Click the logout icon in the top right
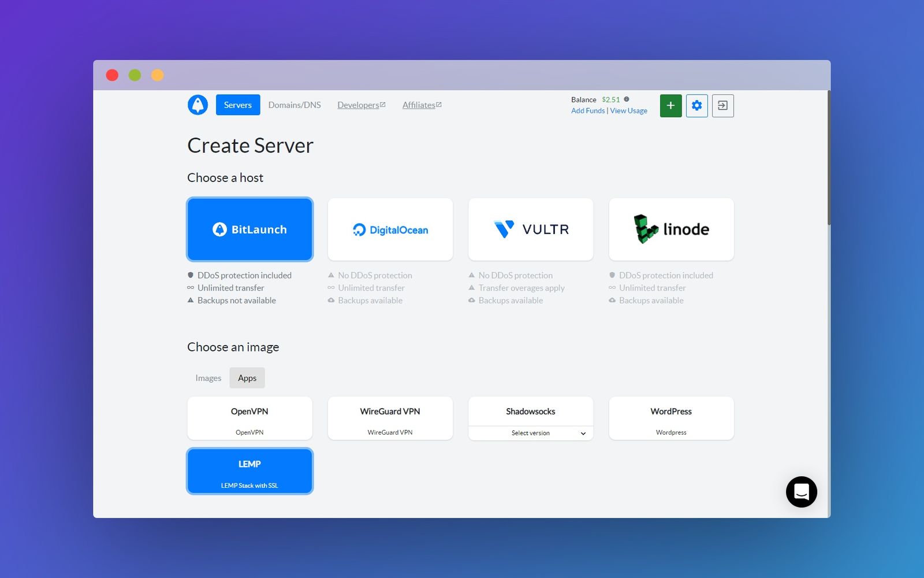Image resolution: width=924 pixels, height=578 pixels. coord(722,105)
